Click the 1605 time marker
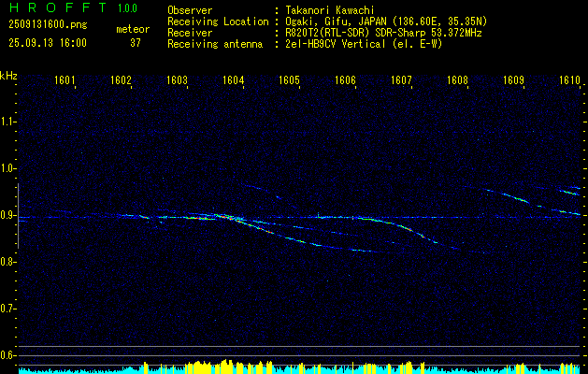 tap(290, 79)
